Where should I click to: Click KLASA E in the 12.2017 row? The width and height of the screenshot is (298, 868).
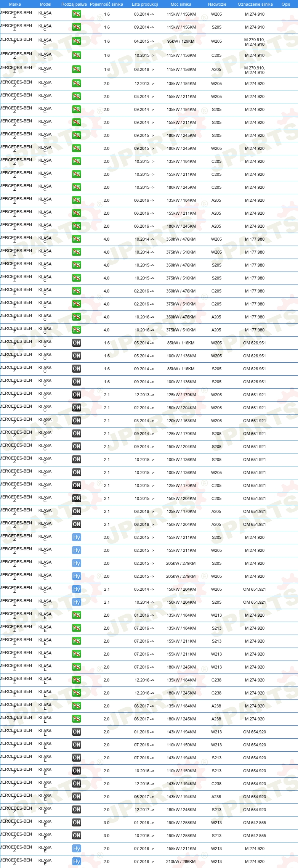click(45, 810)
